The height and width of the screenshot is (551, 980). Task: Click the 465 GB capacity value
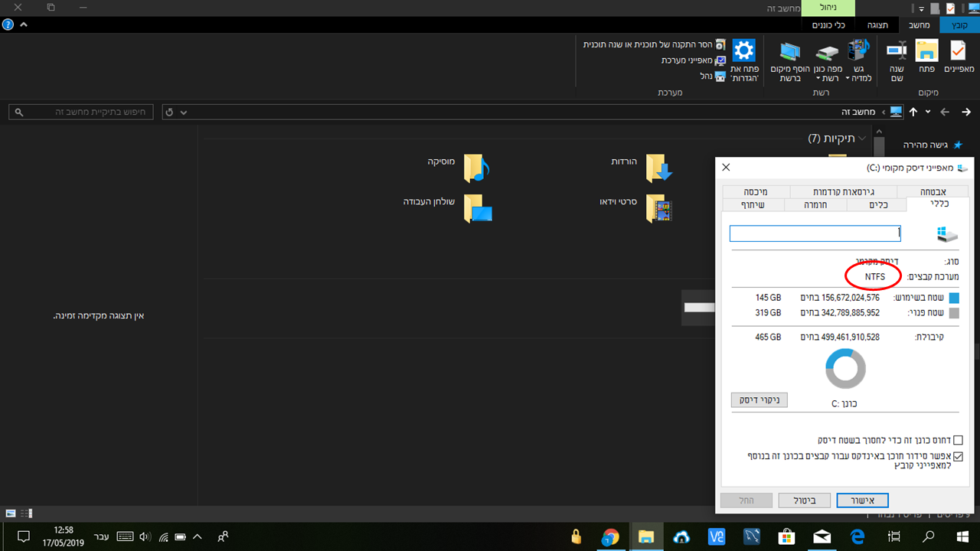click(768, 337)
